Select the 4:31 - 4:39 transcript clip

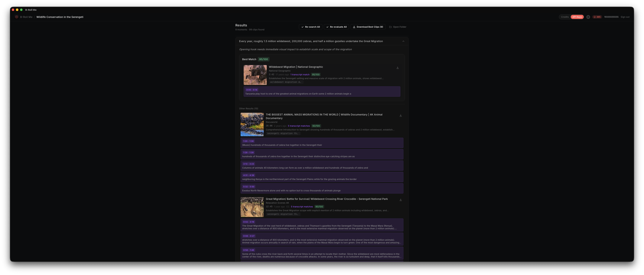322,177
